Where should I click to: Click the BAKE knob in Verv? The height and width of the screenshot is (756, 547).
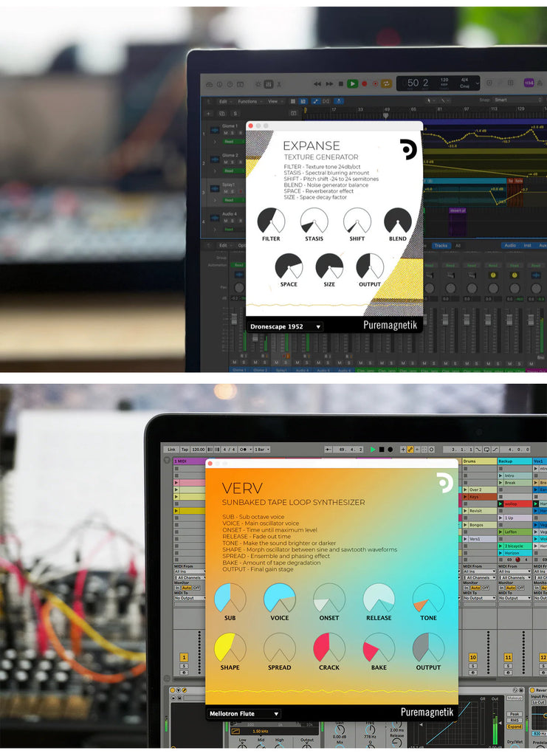(379, 648)
